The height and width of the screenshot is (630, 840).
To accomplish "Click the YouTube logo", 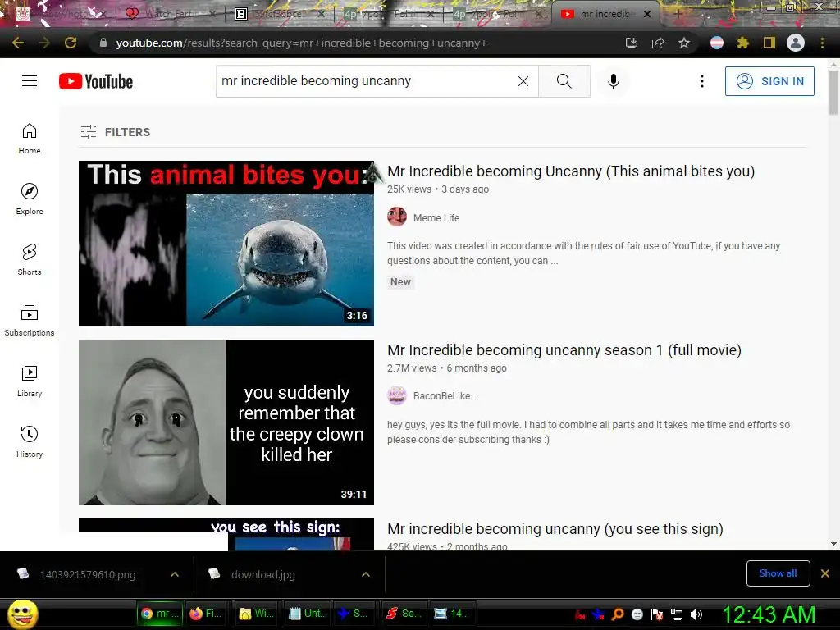I will tap(96, 81).
